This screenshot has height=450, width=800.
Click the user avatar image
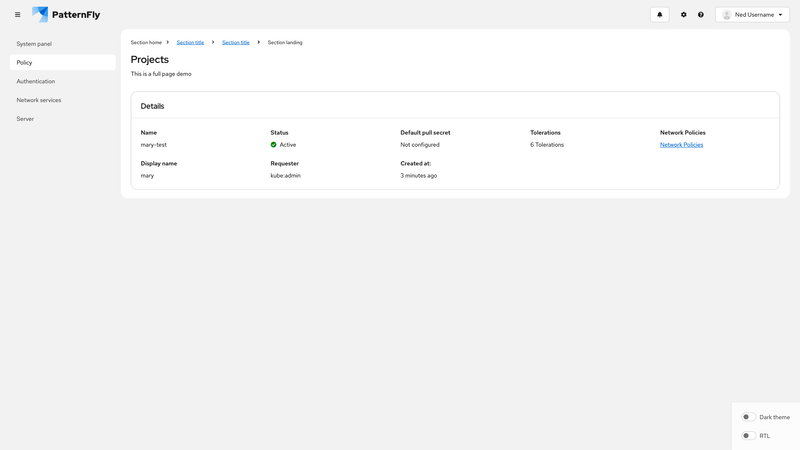coord(727,15)
